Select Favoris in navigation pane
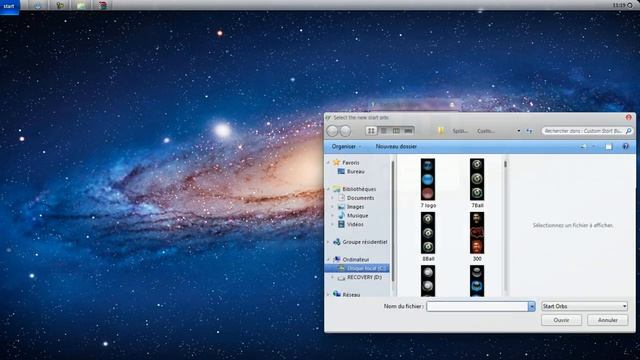Screen dimensions: 640x360 [x=351, y=162]
